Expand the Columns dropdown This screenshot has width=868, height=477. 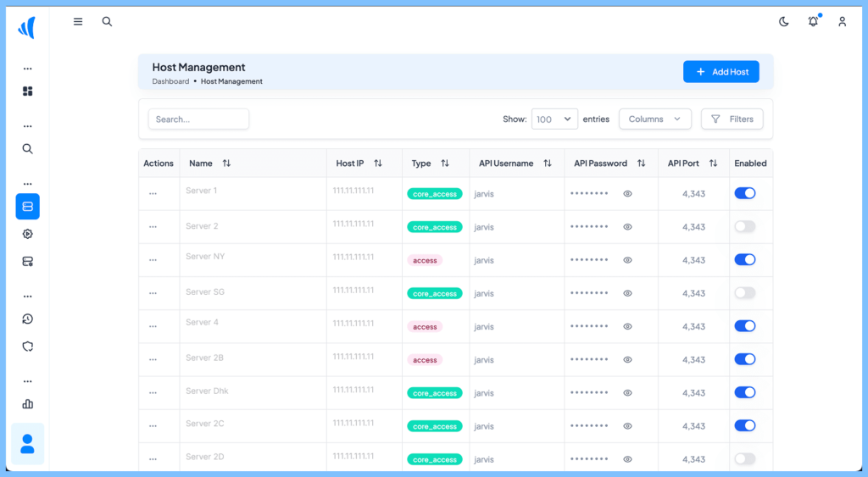coord(654,119)
